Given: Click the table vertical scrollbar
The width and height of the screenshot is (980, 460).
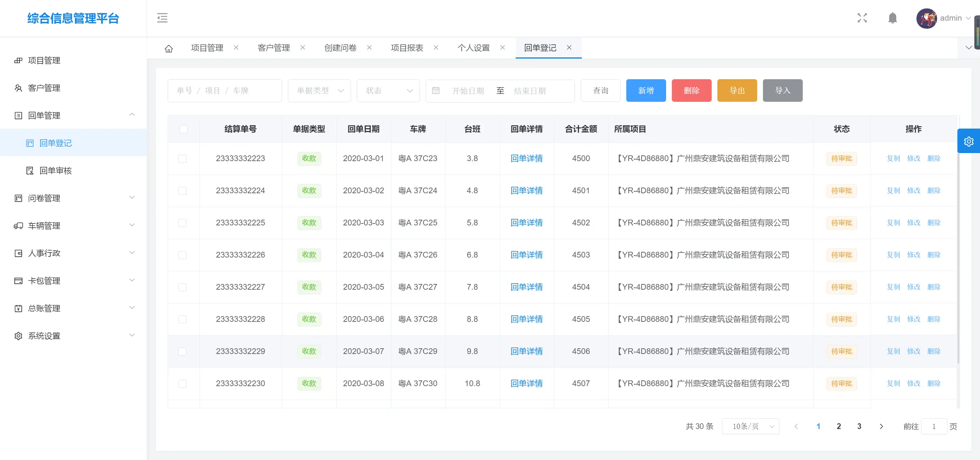Looking at the screenshot, I should (x=958, y=253).
